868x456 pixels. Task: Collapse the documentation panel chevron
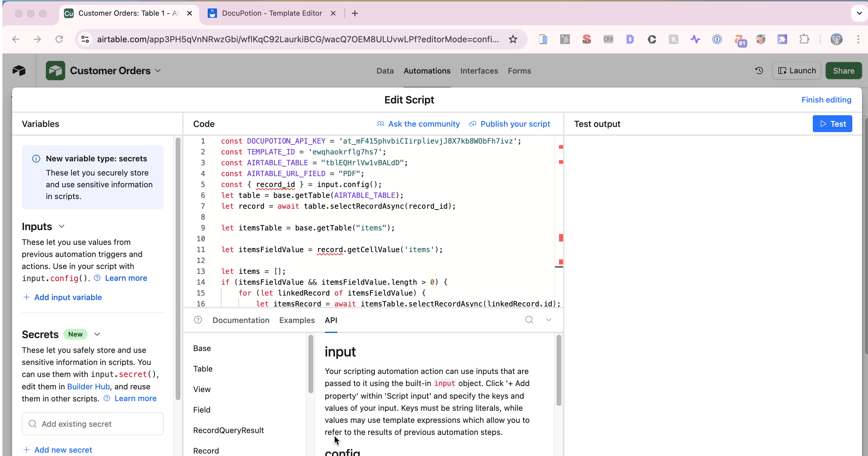click(548, 320)
